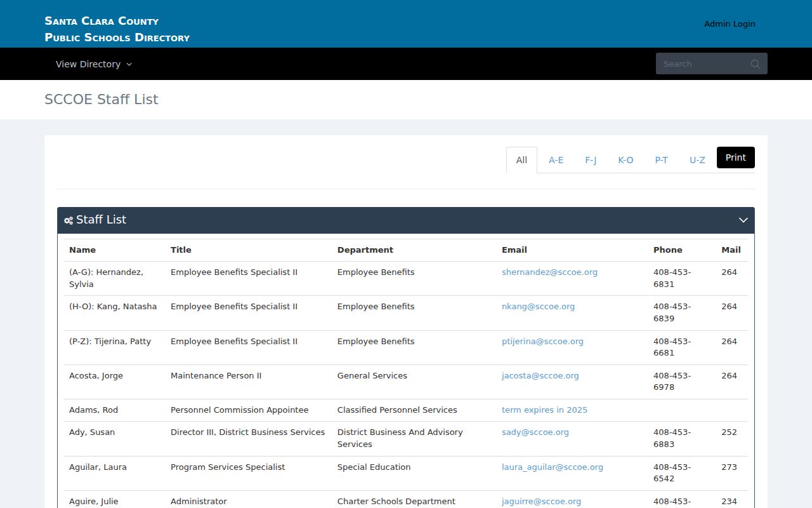Email sady@sccoe.org link

pyautogui.click(x=535, y=432)
